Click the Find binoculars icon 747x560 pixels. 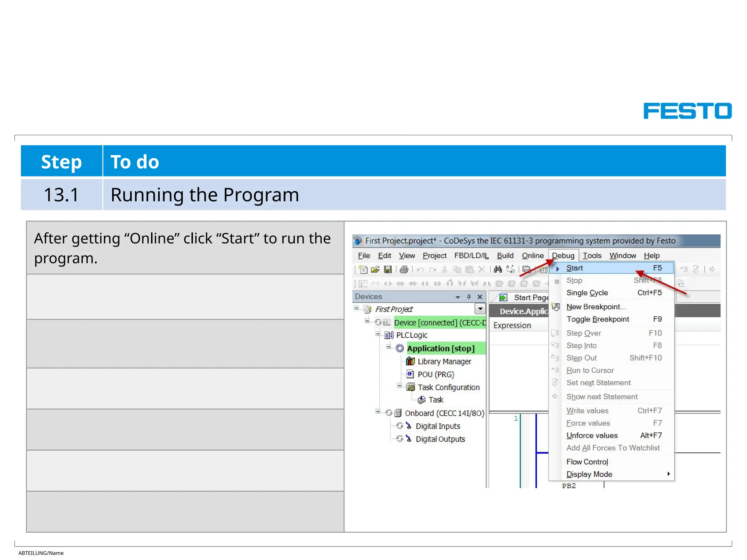coord(498,269)
